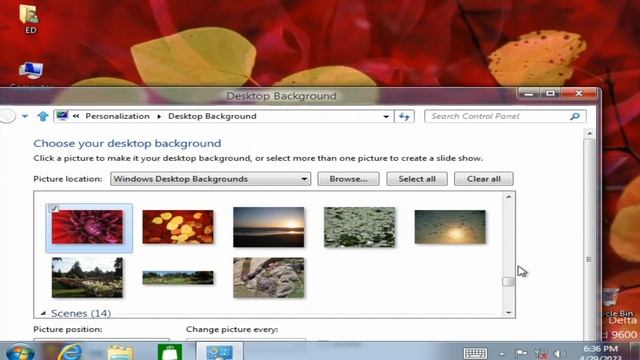Click the Select all button
Viewport: 640px width, 360px height.
point(417,179)
